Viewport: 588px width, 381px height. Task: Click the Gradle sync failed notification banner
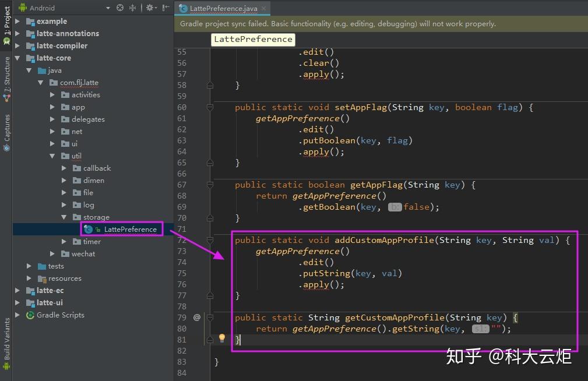[381, 24]
